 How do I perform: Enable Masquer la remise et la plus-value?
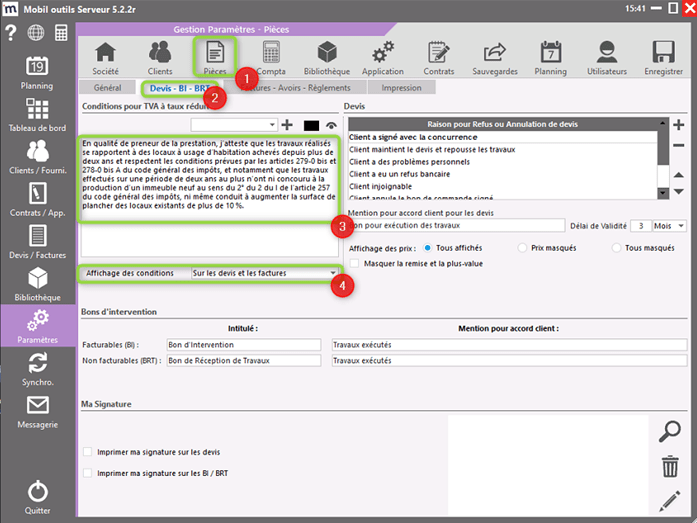[355, 262]
